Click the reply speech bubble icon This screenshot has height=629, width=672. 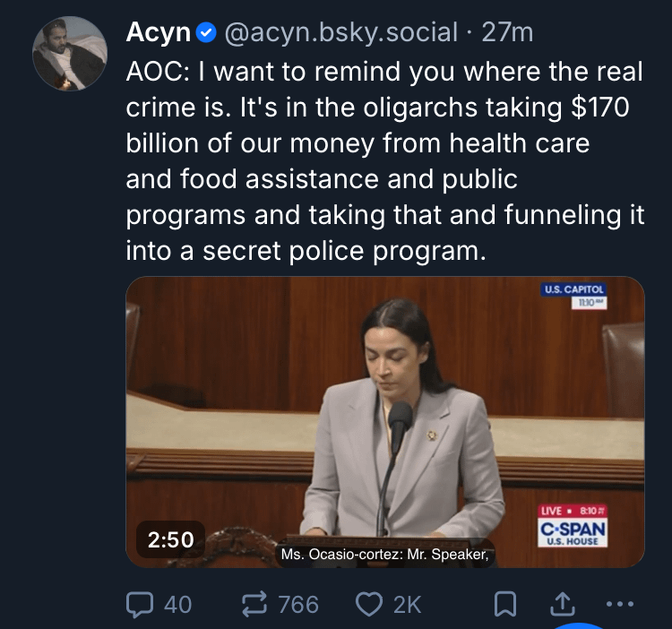point(141,605)
